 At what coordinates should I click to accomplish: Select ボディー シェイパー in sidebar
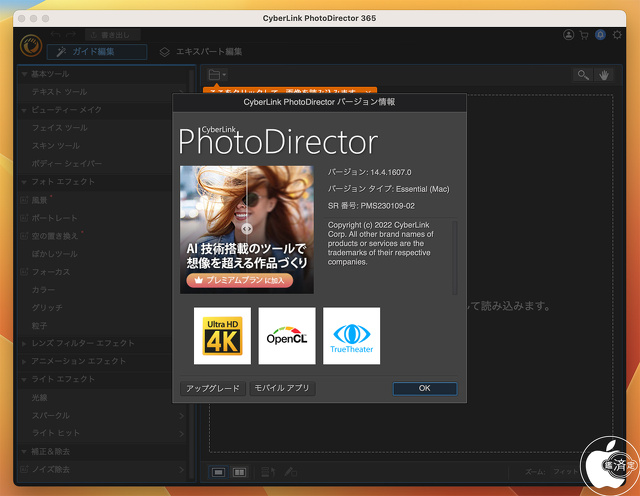[x=67, y=164]
